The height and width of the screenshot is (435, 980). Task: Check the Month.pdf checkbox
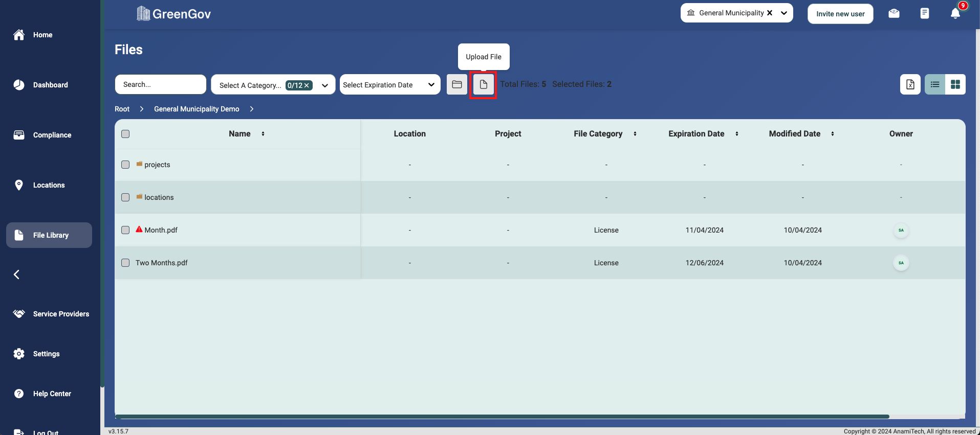pyautogui.click(x=125, y=230)
